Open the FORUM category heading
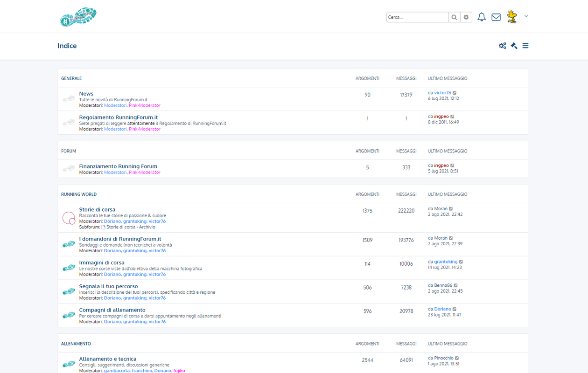 (x=69, y=151)
